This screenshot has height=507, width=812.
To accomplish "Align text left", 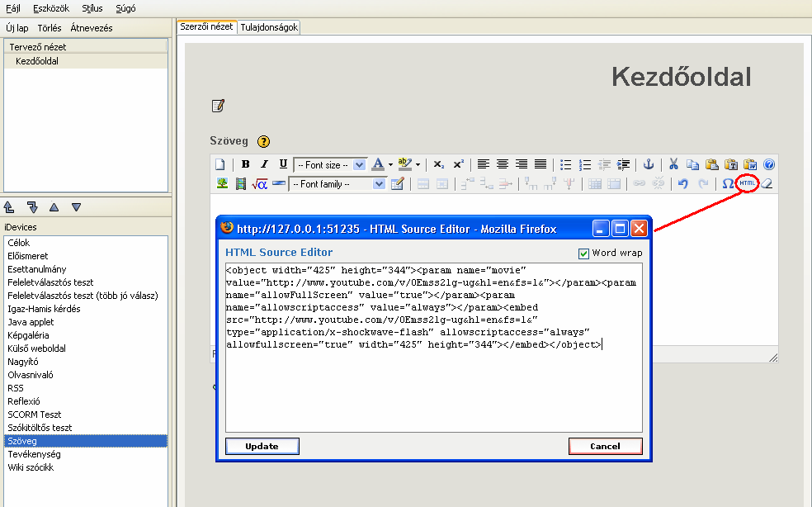I will tap(484, 164).
